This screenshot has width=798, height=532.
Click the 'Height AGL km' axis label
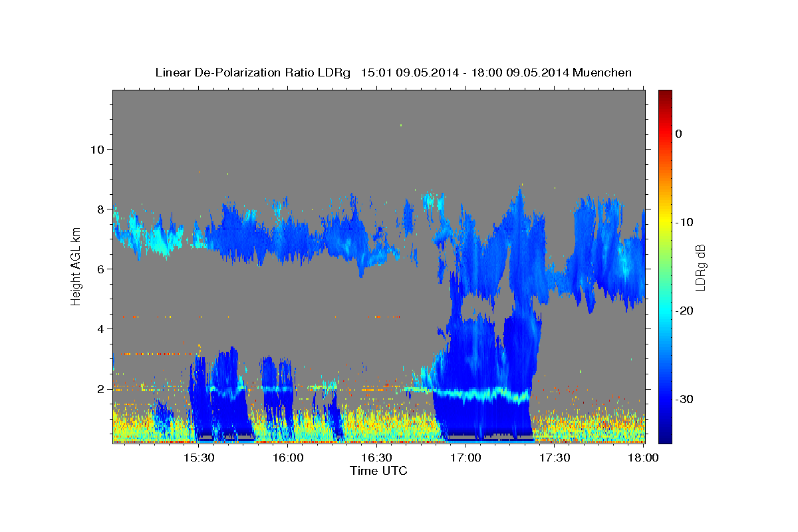click(x=76, y=266)
